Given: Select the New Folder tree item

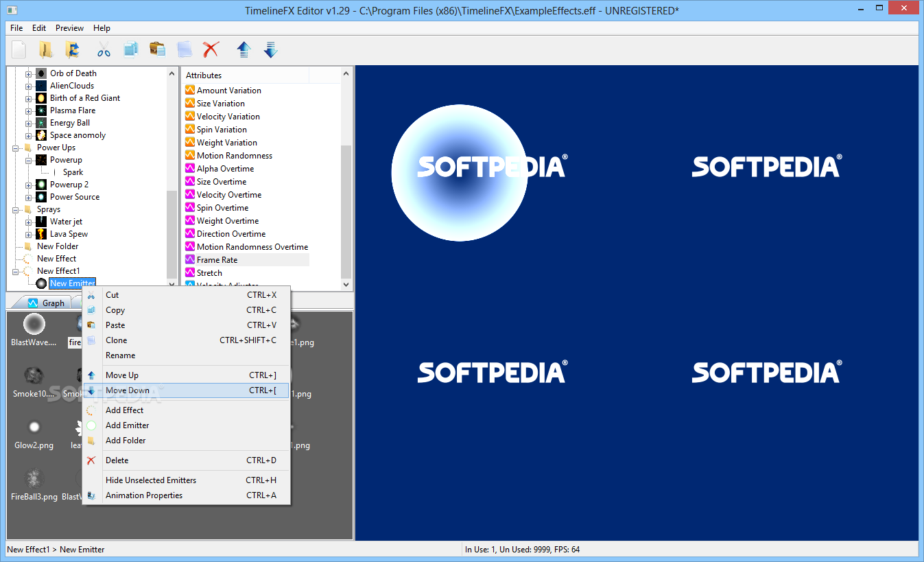Looking at the screenshot, I should pos(58,246).
